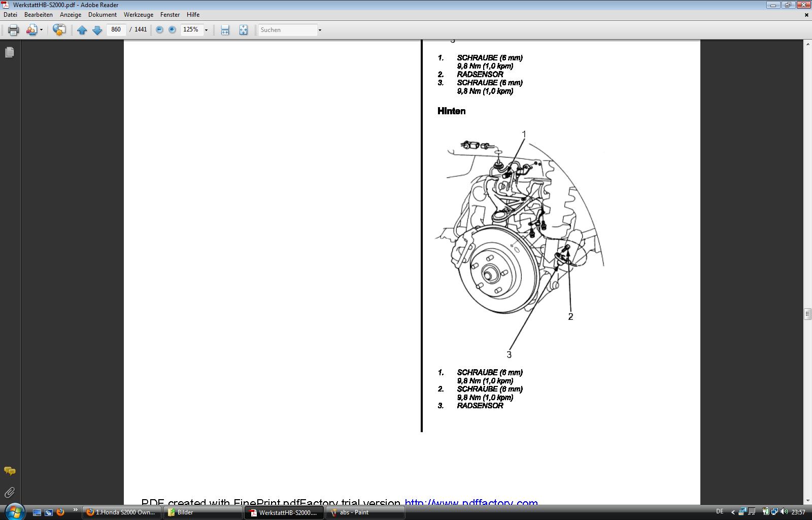Open the Attachments paperclip panel
The image size is (812, 520).
tap(10, 492)
